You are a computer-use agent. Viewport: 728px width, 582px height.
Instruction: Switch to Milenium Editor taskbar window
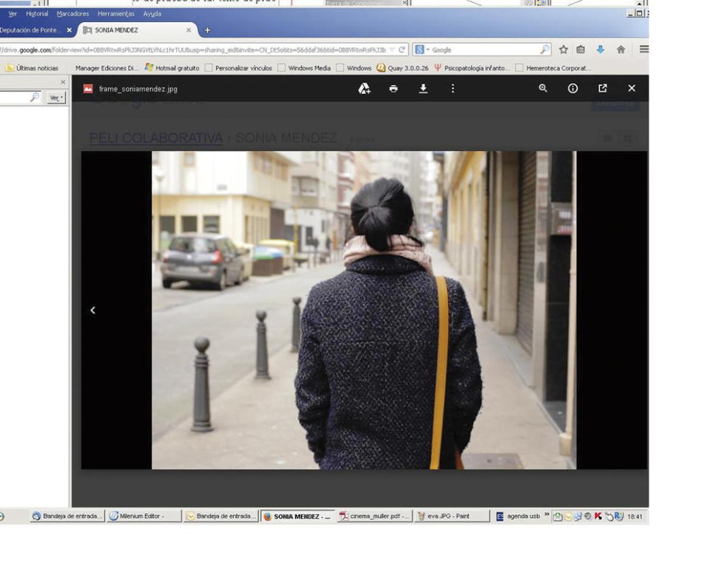coord(144,517)
